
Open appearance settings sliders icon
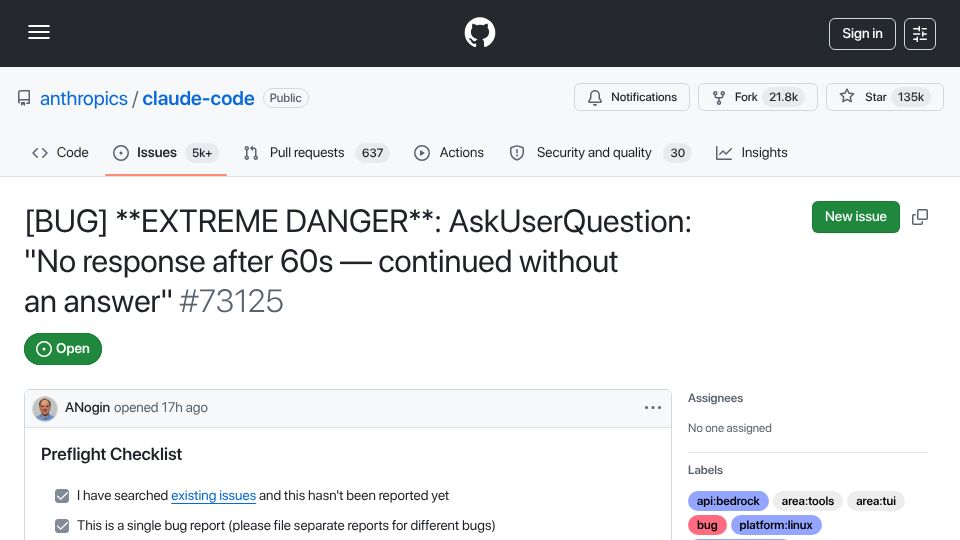pos(920,34)
